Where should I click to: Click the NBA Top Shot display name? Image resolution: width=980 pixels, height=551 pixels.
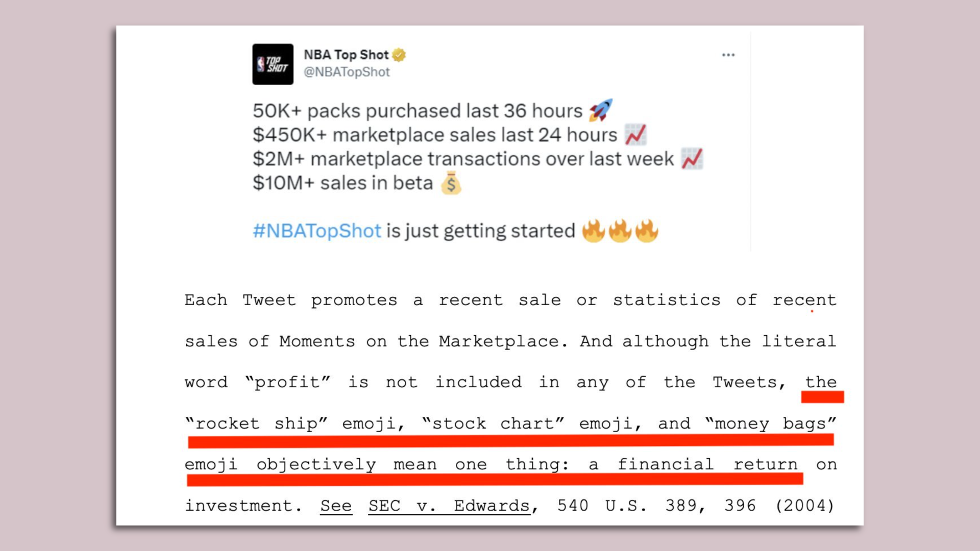click(346, 55)
